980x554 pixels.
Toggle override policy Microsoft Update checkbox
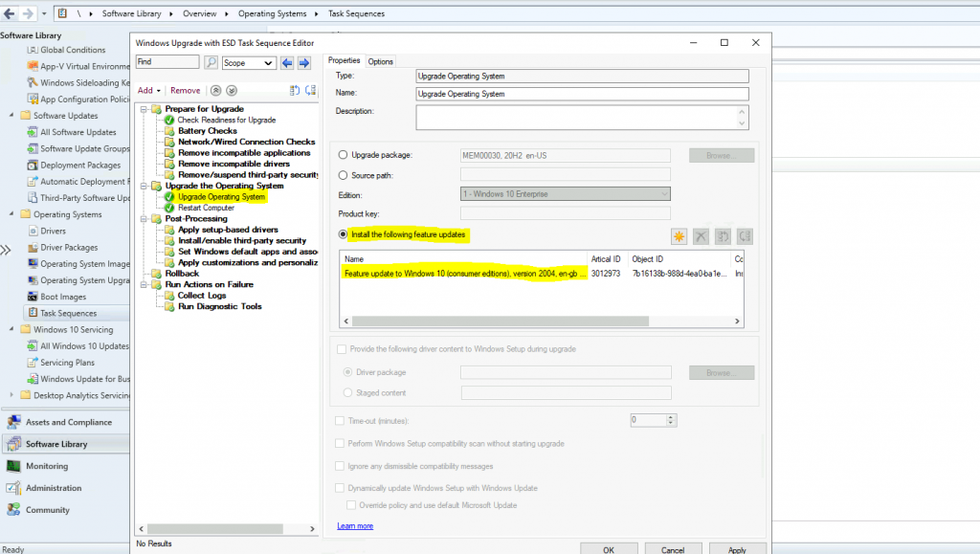coord(351,505)
